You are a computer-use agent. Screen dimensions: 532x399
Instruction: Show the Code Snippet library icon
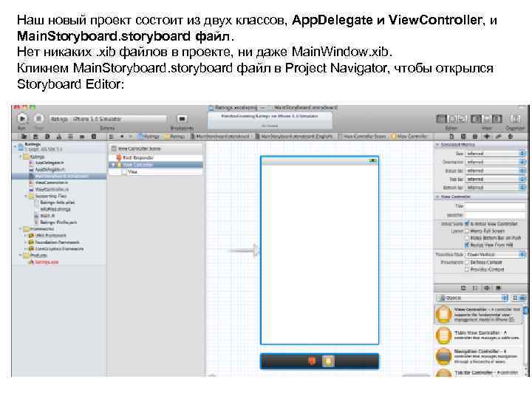pos(475,288)
